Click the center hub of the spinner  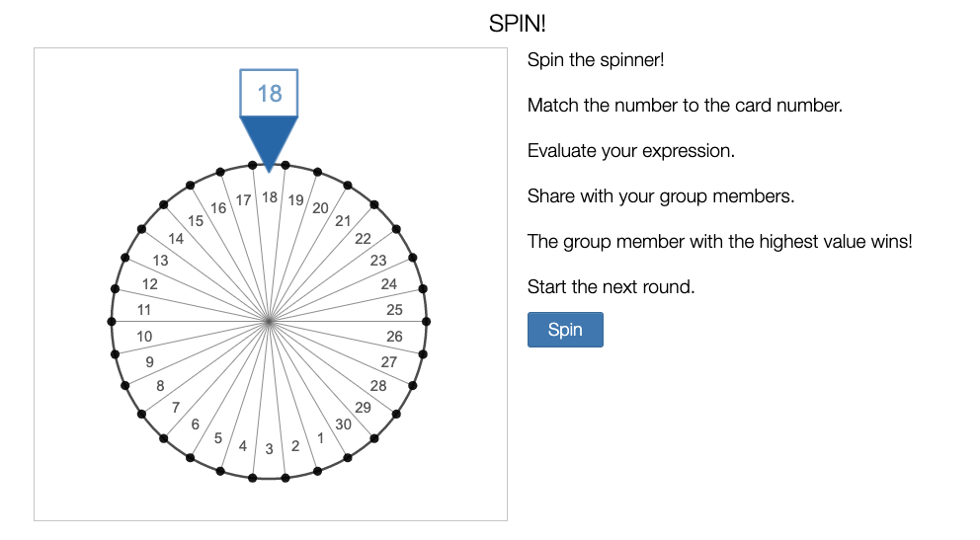pos(269,321)
